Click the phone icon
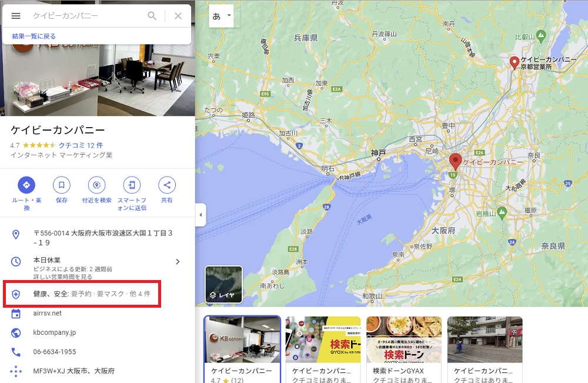This screenshot has height=383, width=588. click(x=16, y=352)
